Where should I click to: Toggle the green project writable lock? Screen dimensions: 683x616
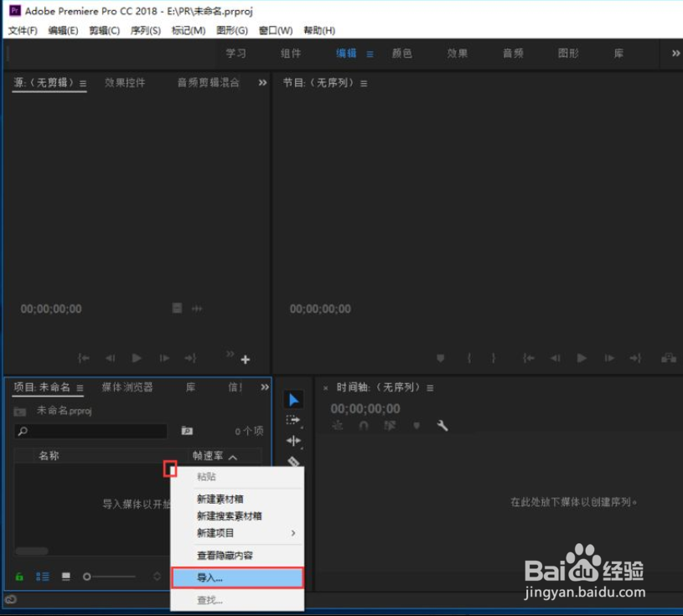click(x=19, y=577)
